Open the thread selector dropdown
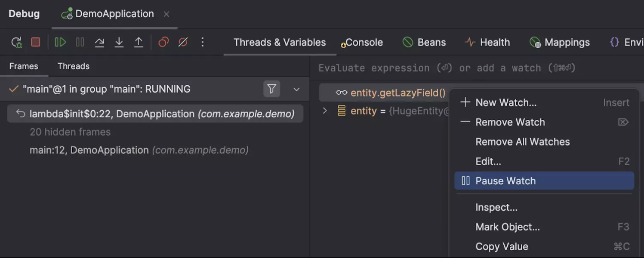This screenshot has width=644, height=258. click(x=296, y=89)
